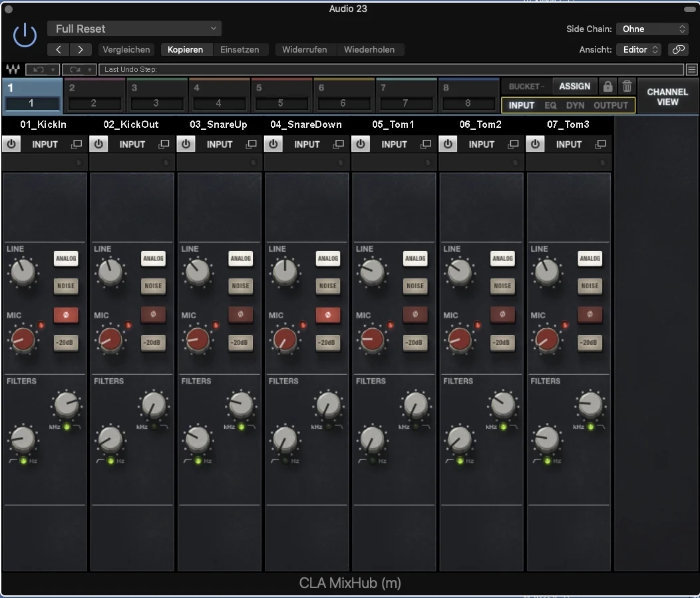Click the Last Undo Step field
This screenshot has width=700, height=598.
coord(391,69)
